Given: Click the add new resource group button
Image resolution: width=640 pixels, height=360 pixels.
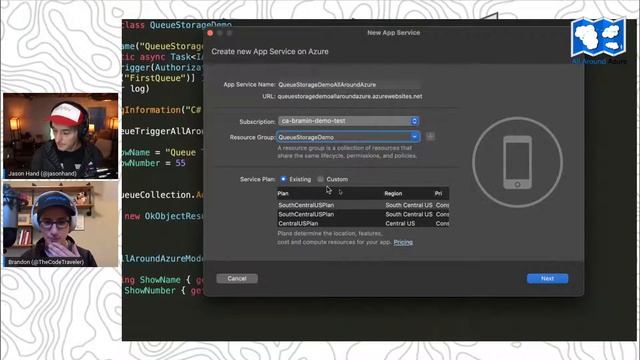Looking at the screenshot, I should click(430, 137).
